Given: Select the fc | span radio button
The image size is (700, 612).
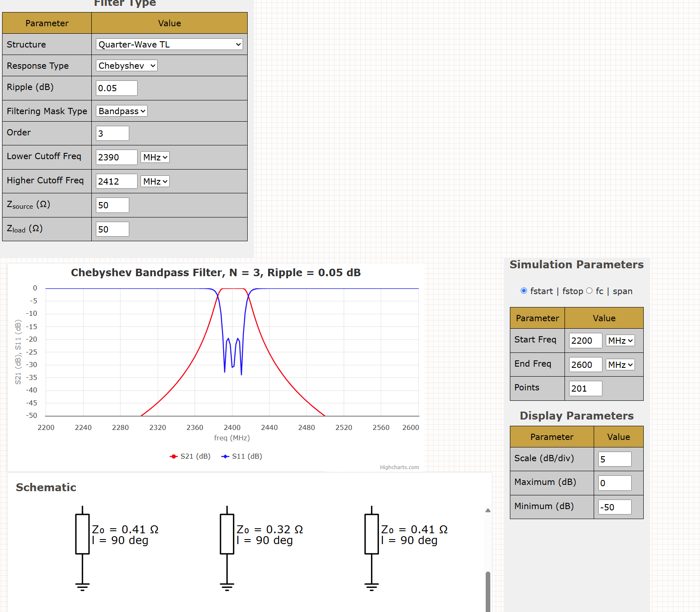Looking at the screenshot, I should 589,291.
